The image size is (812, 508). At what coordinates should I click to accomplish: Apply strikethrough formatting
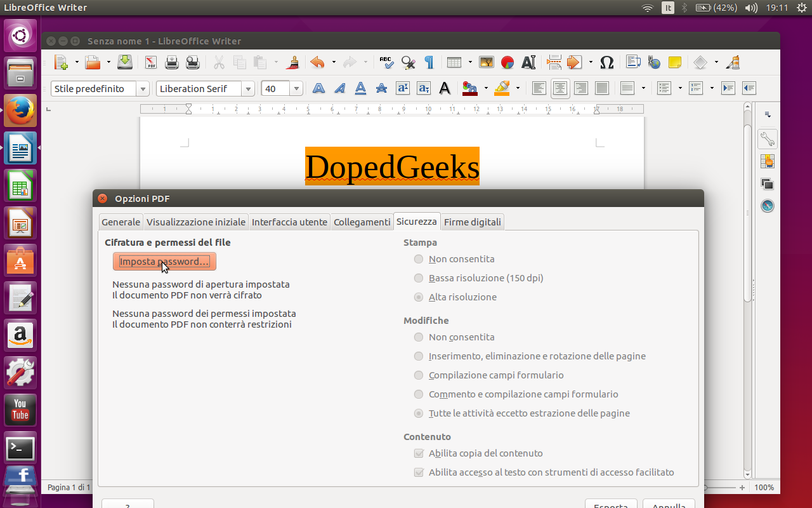[x=382, y=88]
